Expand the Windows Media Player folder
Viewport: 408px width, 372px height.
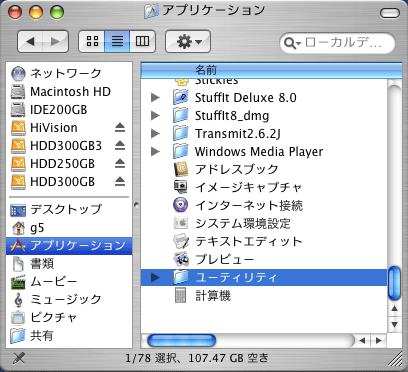(x=155, y=152)
